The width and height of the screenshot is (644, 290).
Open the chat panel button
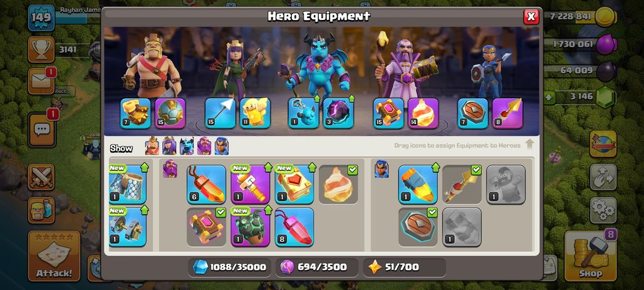41,130
